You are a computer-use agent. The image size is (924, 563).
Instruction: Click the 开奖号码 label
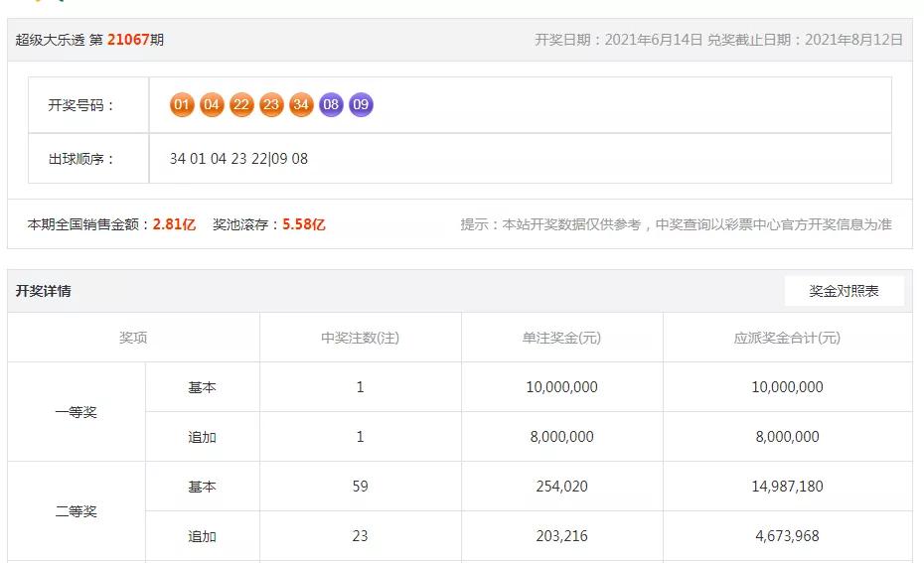(x=80, y=105)
